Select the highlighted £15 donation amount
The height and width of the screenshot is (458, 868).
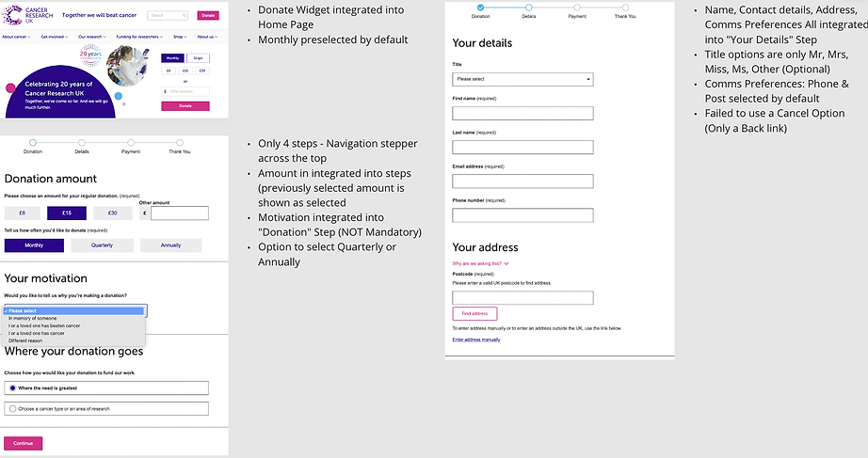[67, 213]
